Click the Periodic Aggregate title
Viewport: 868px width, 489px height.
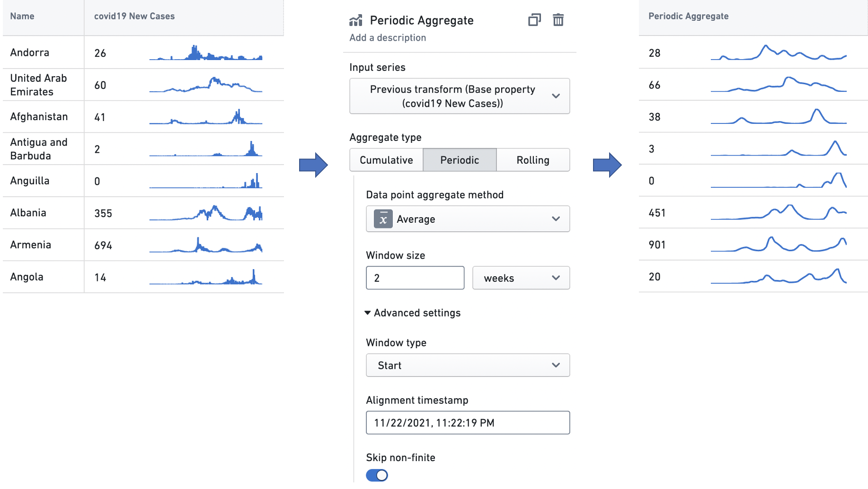pos(422,20)
